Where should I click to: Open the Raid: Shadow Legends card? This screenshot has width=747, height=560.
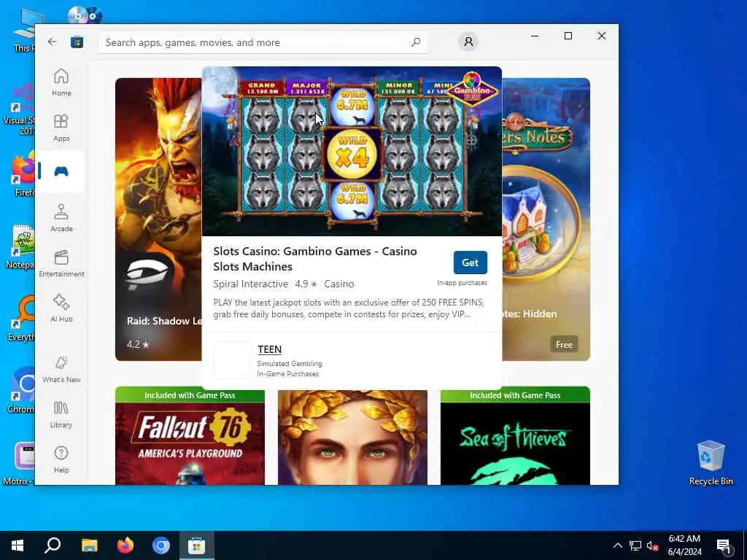(x=158, y=219)
